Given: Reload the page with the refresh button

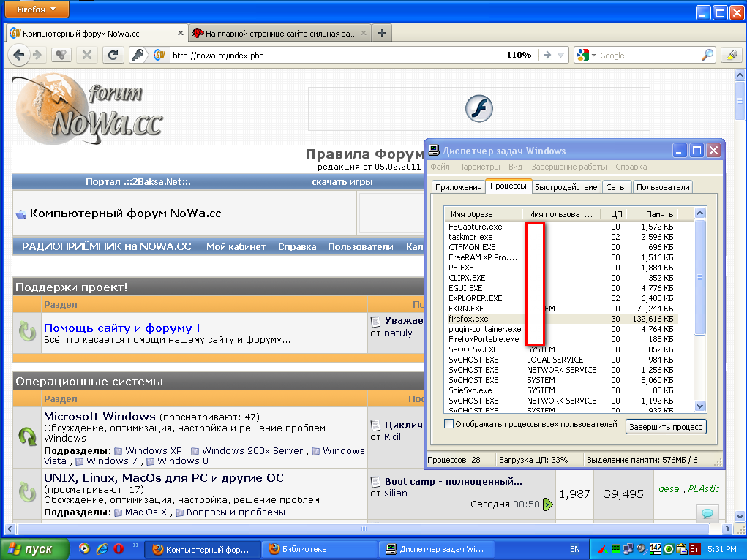Looking at the screenshot, I should point(113,56).
